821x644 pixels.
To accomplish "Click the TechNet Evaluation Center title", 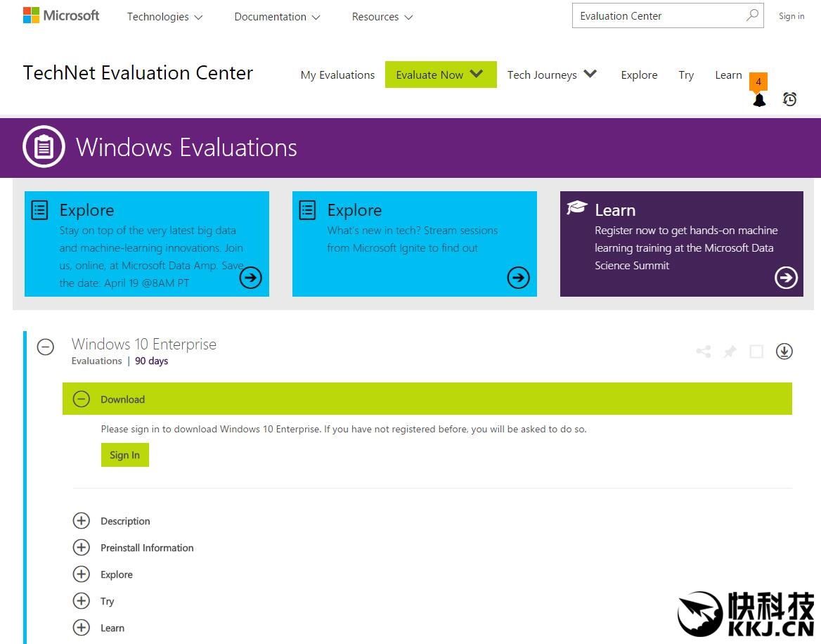I will pos(138,73).
